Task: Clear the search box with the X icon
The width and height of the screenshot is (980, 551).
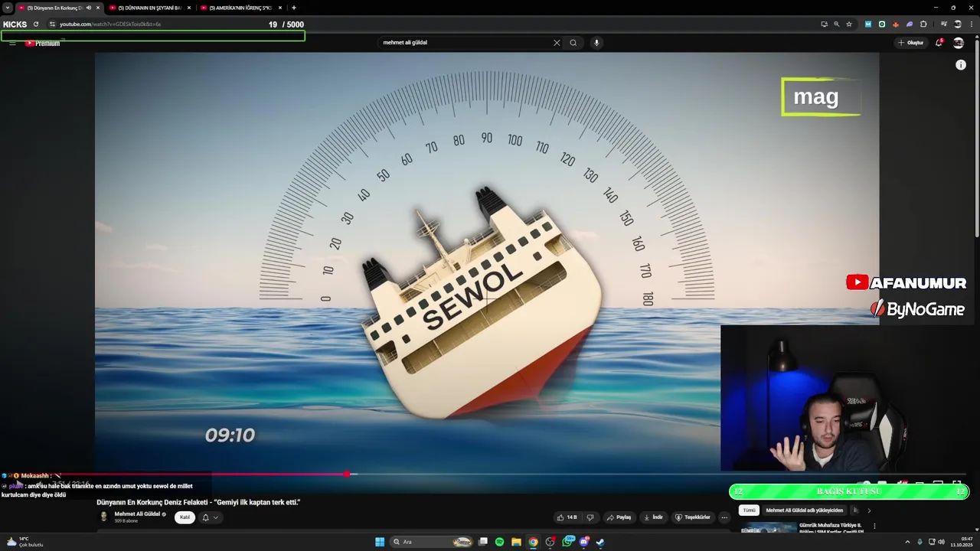Action: (x=557, y=43)
